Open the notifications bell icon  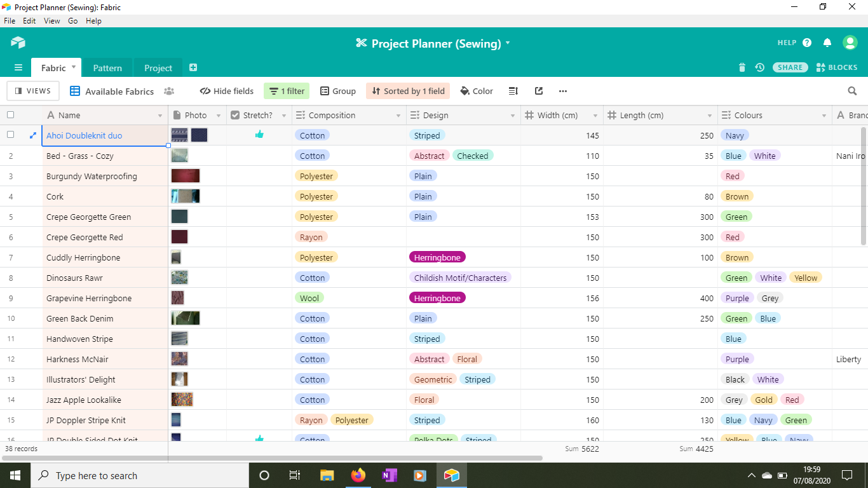coord(827,43)
